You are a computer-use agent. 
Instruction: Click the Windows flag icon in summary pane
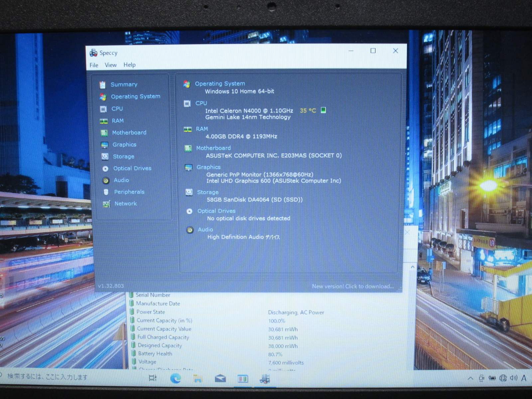(x=187, y=84)
